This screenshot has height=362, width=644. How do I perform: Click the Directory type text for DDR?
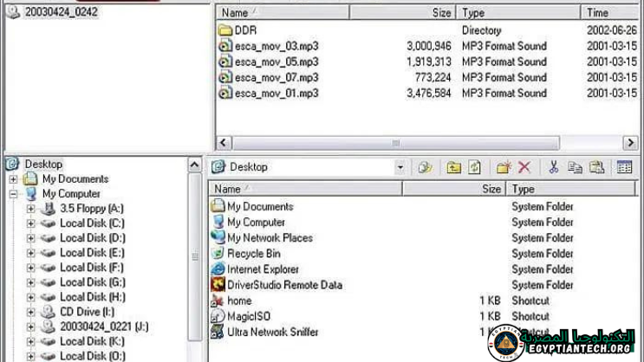coord(481,30)
